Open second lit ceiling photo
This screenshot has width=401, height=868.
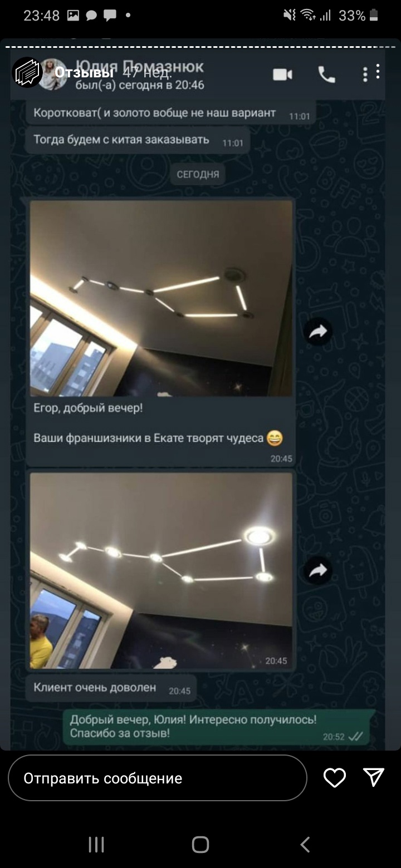161,570
